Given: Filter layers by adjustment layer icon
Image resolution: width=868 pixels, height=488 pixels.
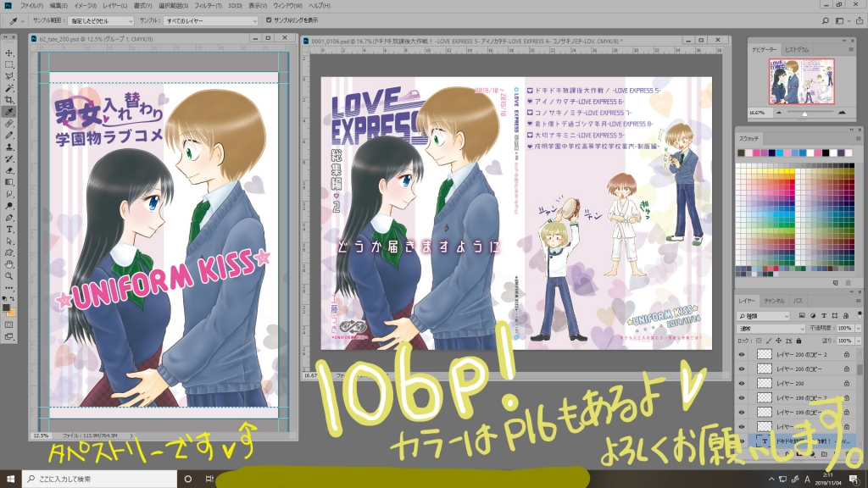Looking at the screenshot, I should coord(813,315).
